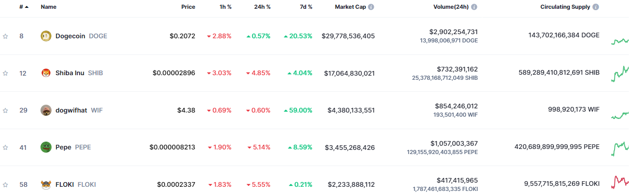Click the FLOKI coin logo

[x=46, y=184]
